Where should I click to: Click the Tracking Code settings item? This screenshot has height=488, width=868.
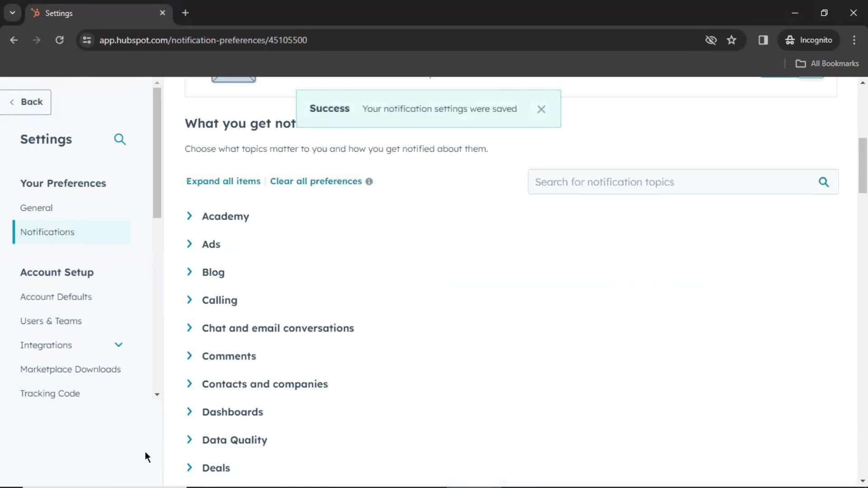click(x=50, y=393)
